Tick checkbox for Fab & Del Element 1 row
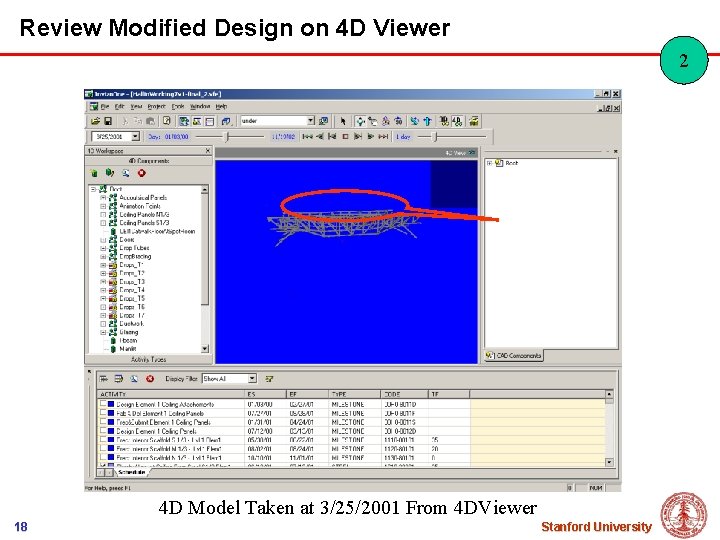The image size is (720, 540). [103, 413]
